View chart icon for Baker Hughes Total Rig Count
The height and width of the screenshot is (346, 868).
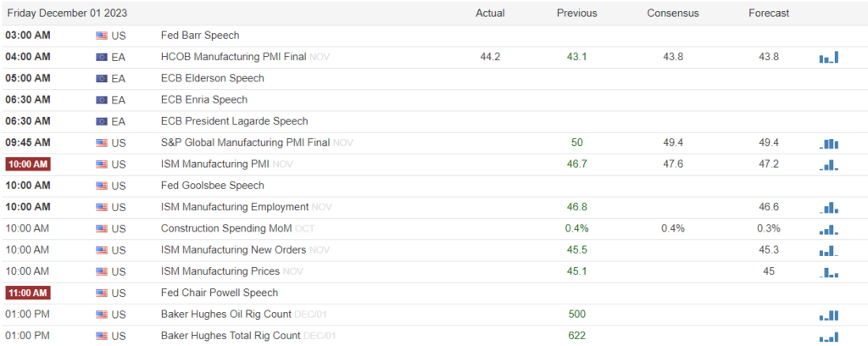[829, 337]
